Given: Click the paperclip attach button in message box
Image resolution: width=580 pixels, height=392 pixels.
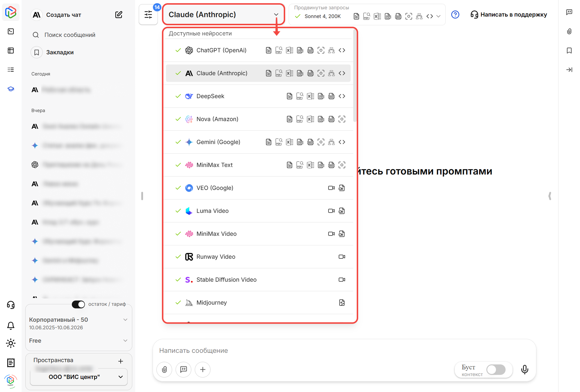Looking at the screenshot, I should coord(164,369).
